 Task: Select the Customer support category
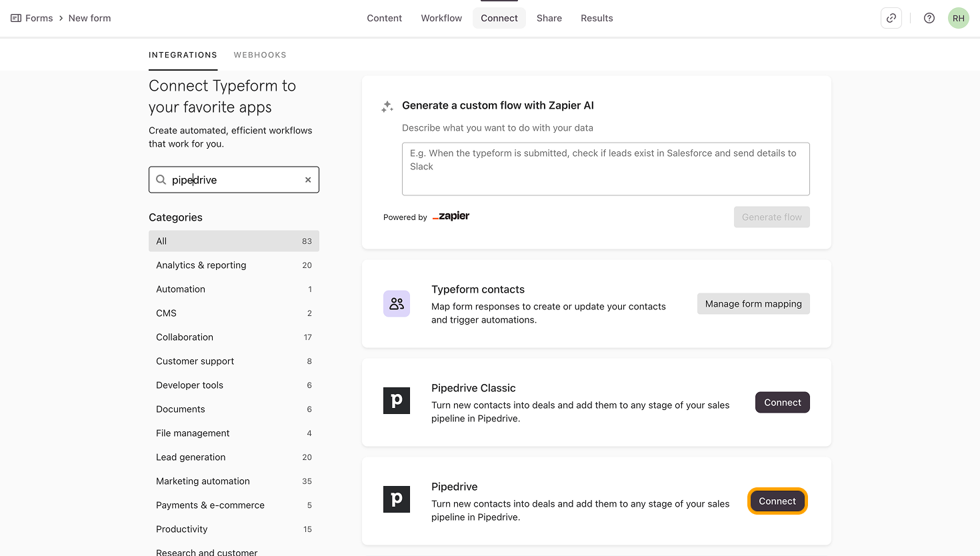234,361
